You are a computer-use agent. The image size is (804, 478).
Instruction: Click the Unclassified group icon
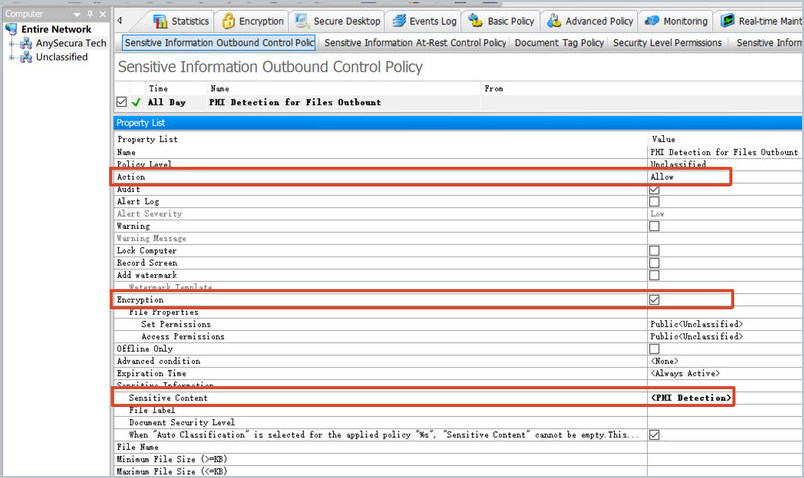(x=26, y=57)
